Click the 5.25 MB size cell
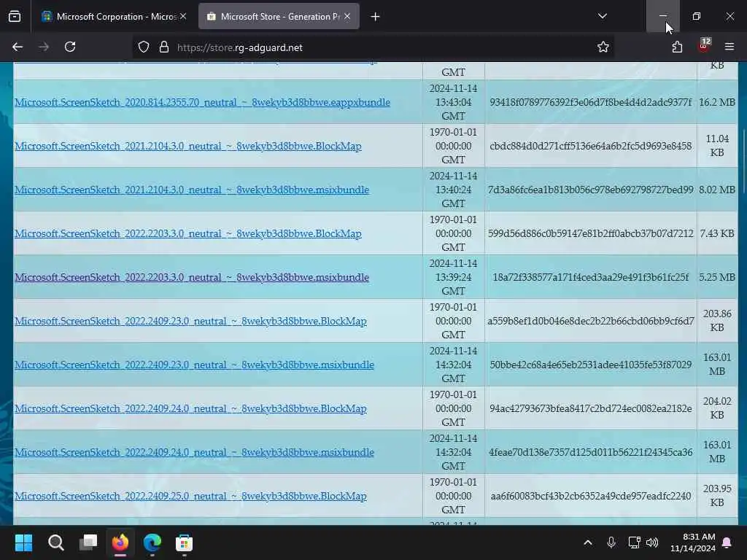This screenshot has width=747, height=560. (x=717, y=277)
